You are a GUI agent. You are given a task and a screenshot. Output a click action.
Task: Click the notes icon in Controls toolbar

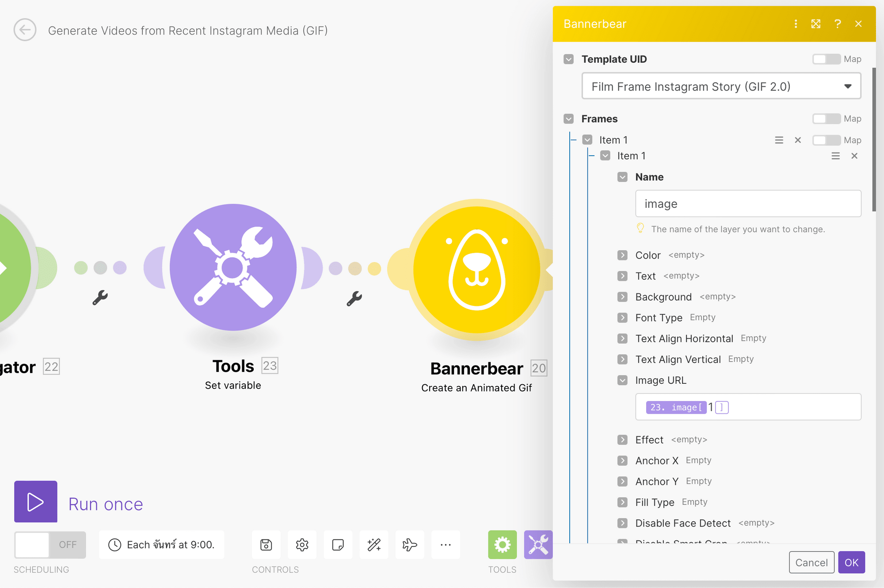(x=338, y=545)
